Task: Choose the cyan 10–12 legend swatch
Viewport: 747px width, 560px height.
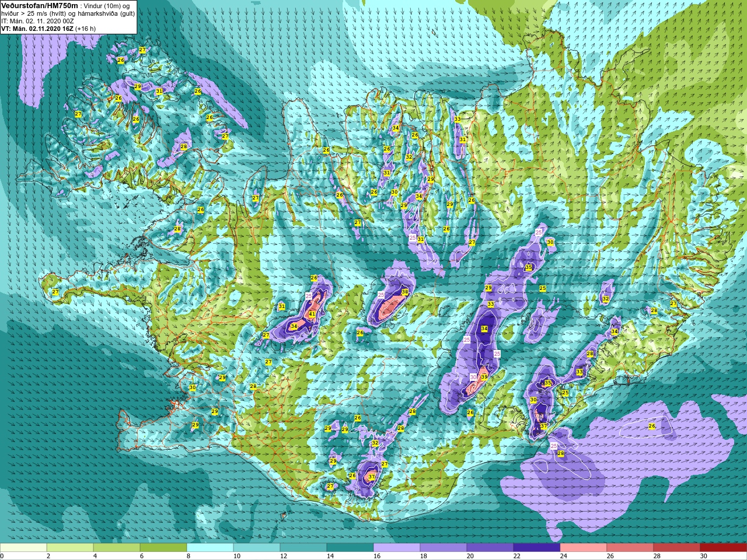Action: click(257, 548)
